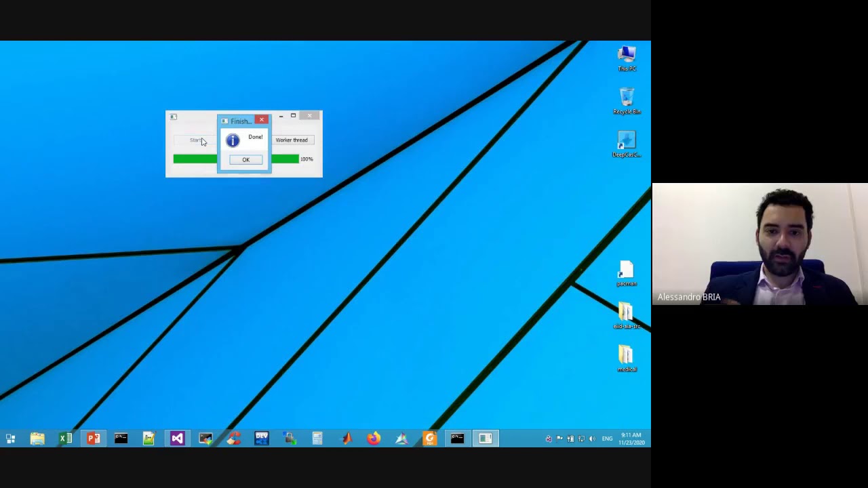Open This PC desktop icon

tap(627, 58)
